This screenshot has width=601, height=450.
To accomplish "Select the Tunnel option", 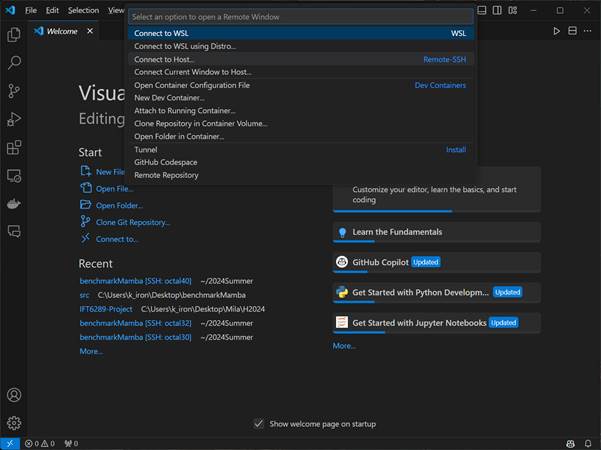I will (x=301, y=149).
